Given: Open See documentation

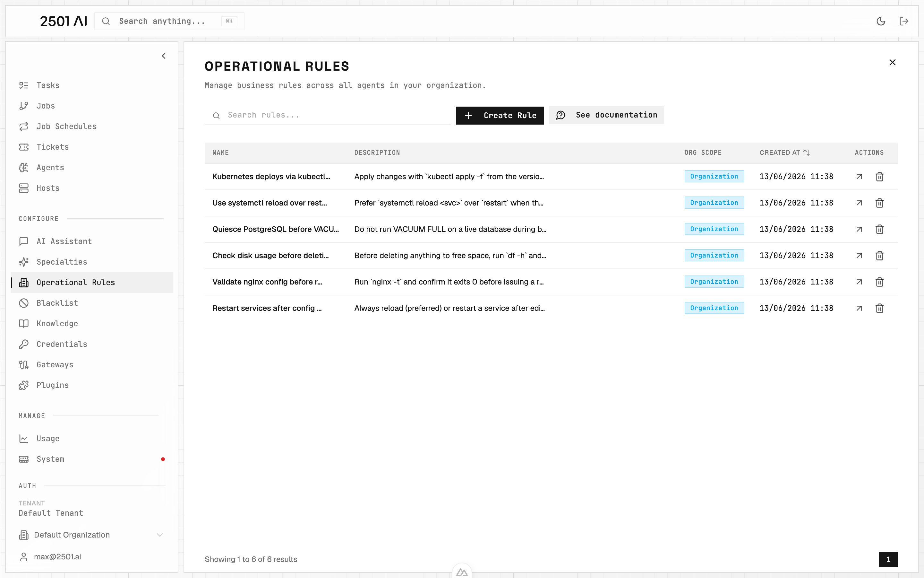Looking at the screenshot, I should point(606,115).
